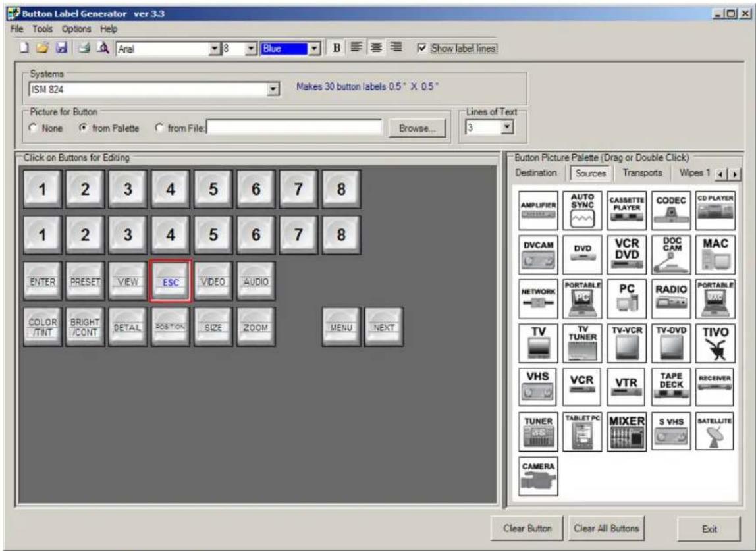Screen dimensions: 756x551
Task: Switch to the Destination palette tab
Action: coord(535,172)
